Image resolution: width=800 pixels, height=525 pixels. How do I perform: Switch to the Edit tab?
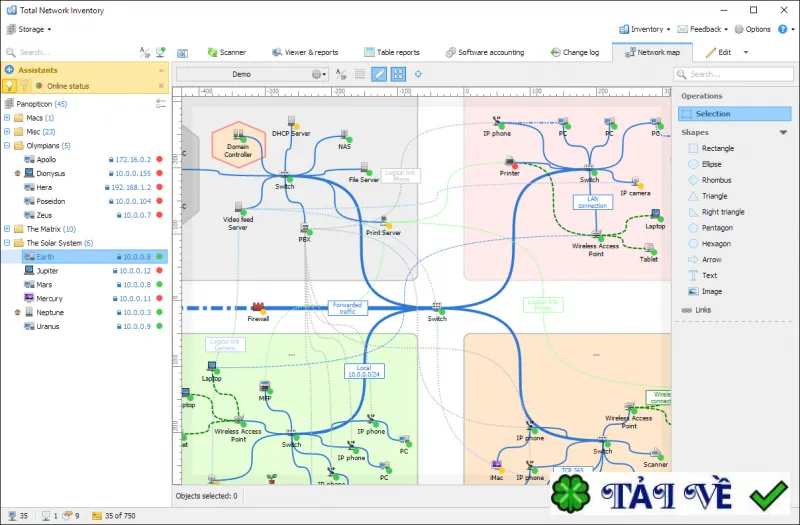(718, 52)
